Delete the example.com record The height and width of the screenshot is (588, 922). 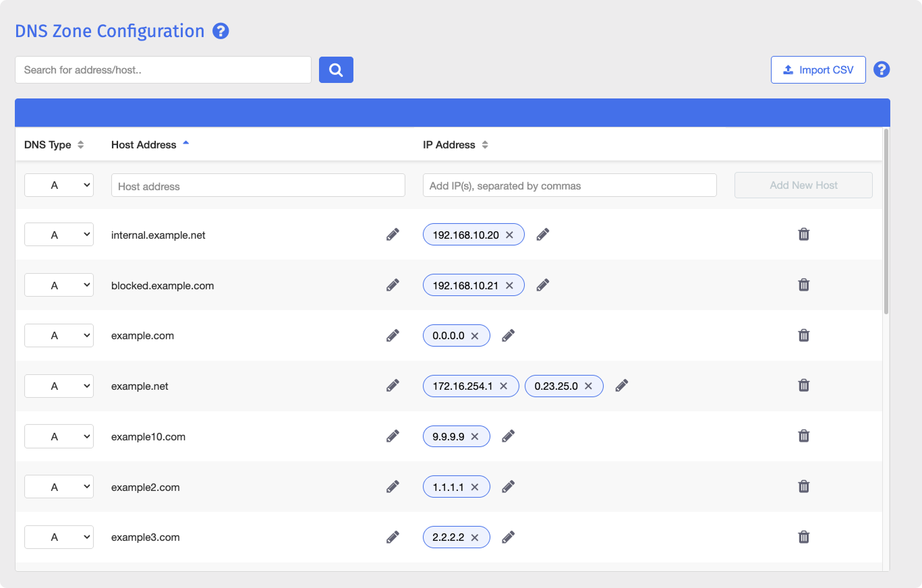[x=804, y=335]
